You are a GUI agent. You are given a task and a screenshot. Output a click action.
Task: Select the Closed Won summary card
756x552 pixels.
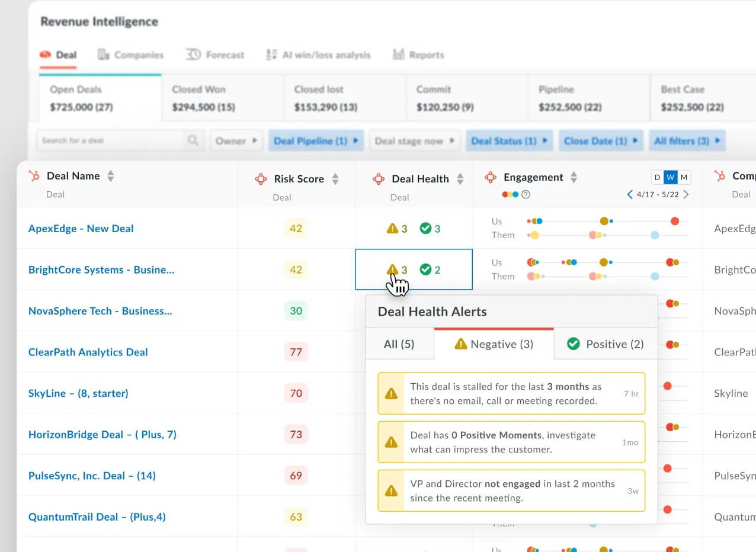point(222,98)
